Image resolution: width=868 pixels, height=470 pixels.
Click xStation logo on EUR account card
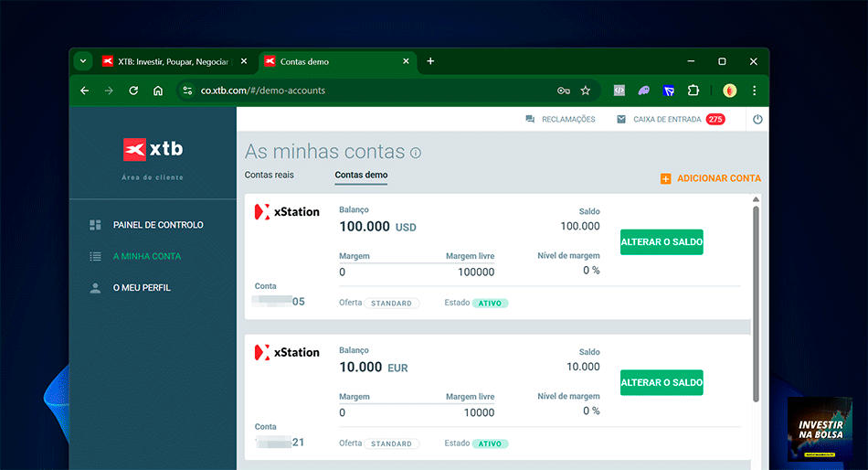(287, 353)
